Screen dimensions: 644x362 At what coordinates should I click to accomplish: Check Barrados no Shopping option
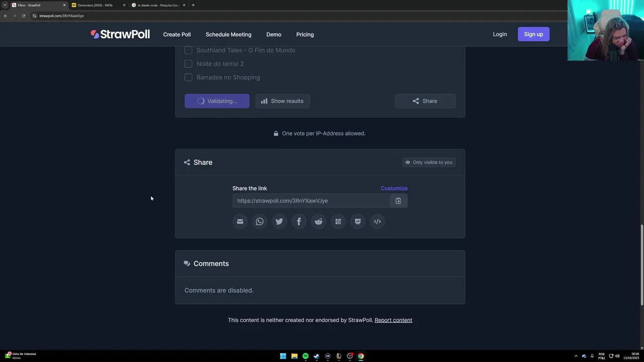point(188,77)
